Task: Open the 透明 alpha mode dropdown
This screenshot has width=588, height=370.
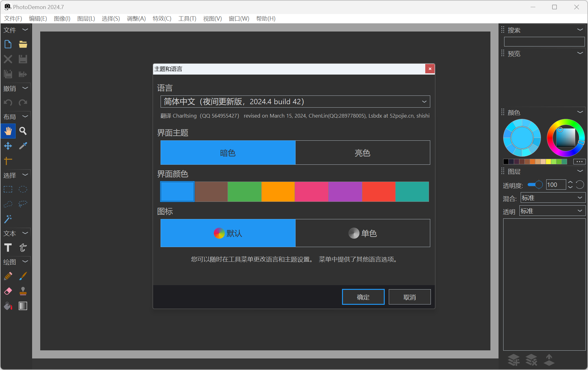Action: 552,211
